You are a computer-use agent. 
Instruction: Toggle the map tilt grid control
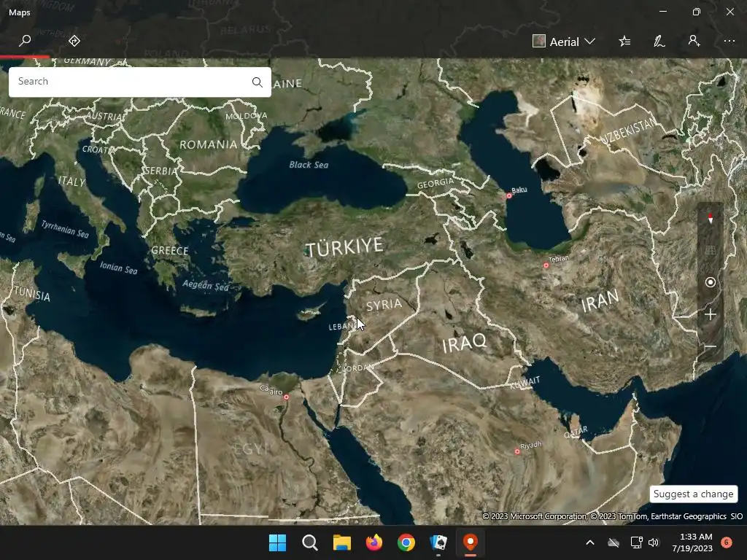pyautogui.click(x=711, y=250)
